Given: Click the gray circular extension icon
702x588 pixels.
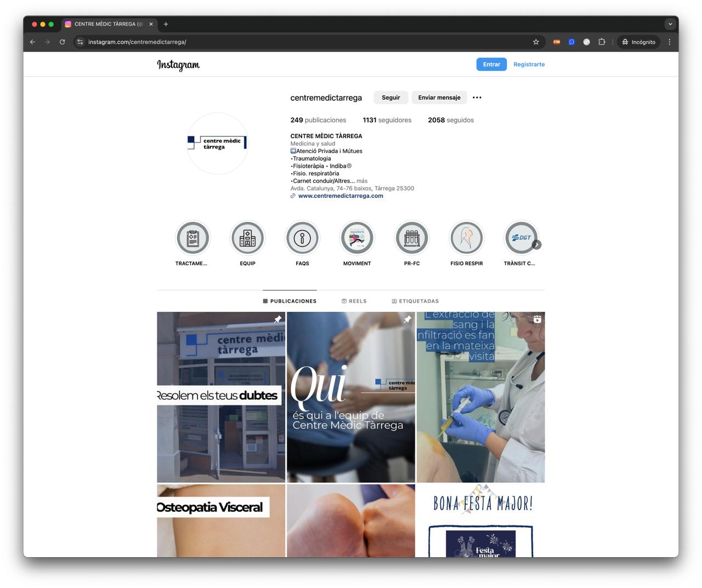Looking at the screenshot, I should [586, 42].
